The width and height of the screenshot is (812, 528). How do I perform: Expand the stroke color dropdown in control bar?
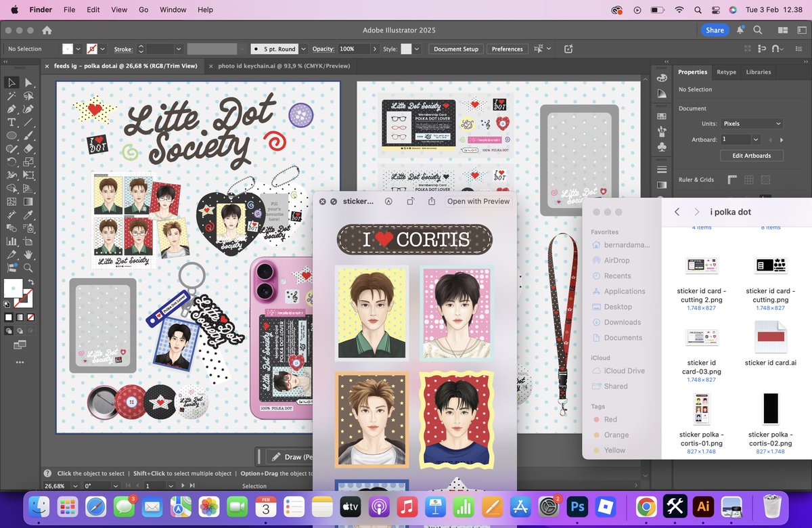pos(103,49)
